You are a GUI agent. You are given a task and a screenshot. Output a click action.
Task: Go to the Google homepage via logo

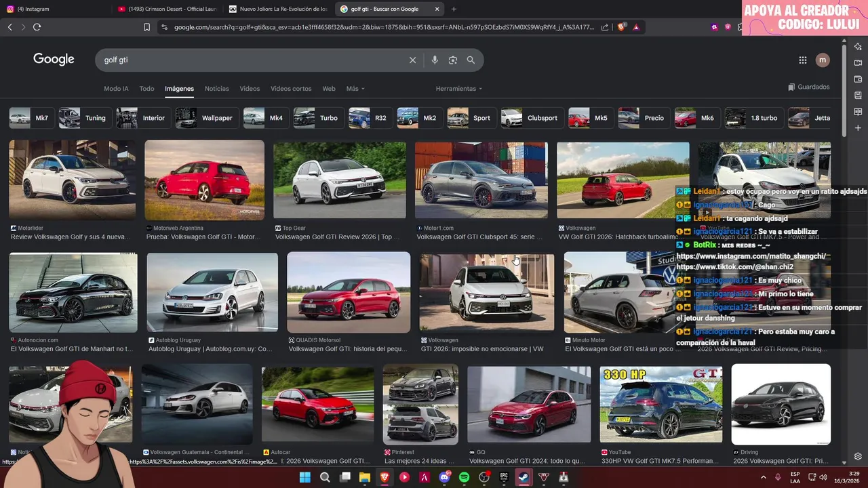54,60
